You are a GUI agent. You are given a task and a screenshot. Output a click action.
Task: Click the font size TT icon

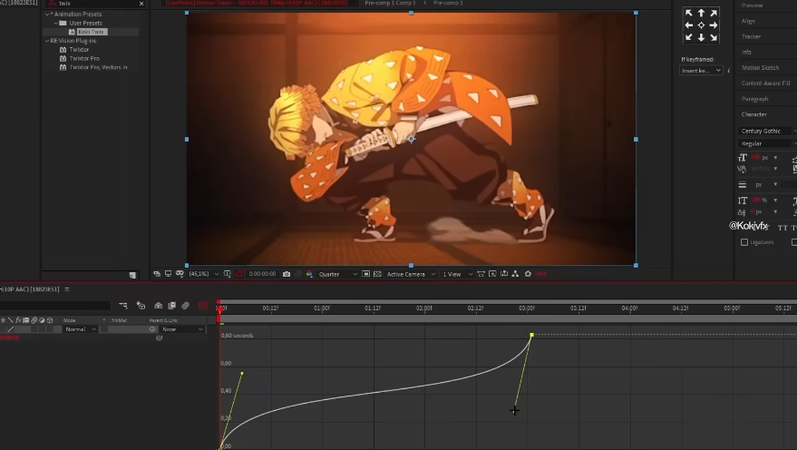743,158
